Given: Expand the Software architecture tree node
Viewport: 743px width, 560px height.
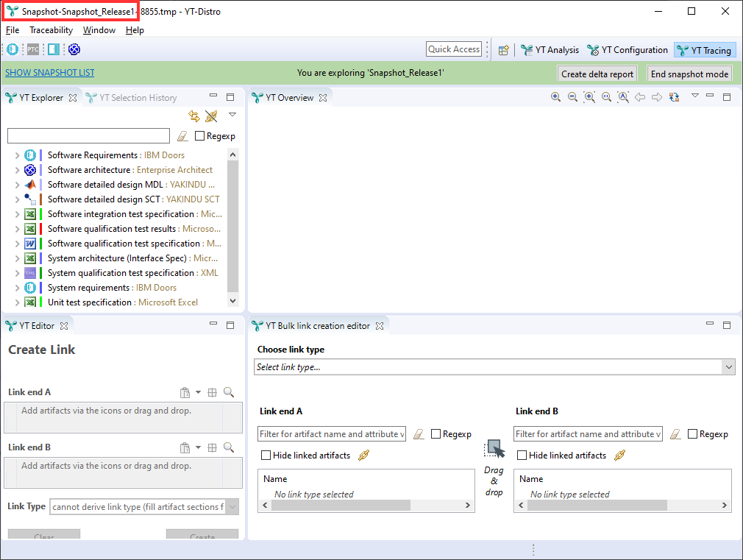Looking at the screenshot, I should tap(17, 170).
